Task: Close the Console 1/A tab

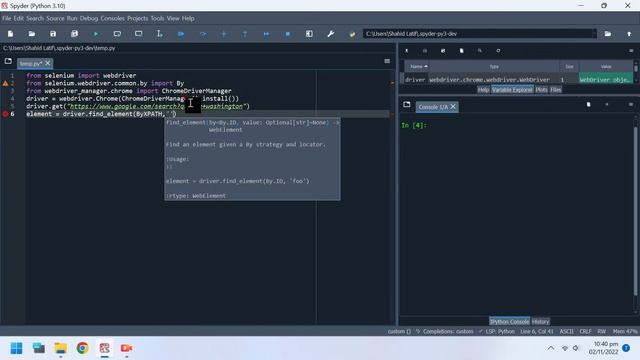Action: 453,107
